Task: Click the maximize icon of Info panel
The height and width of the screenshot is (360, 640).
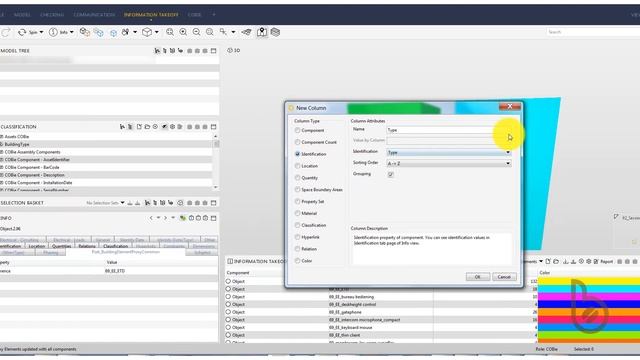Action: [x=213, y=218]
